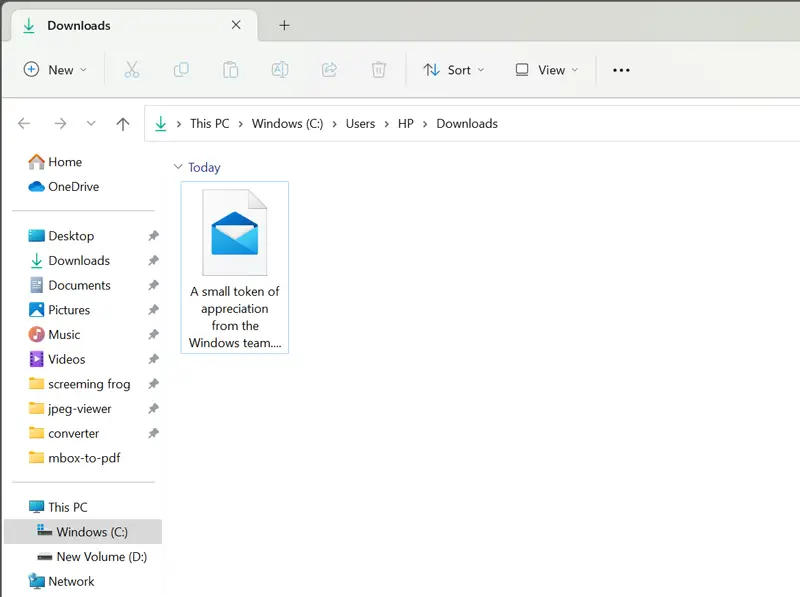The height and width of the screenshot is (597, 800).
Task: Click the Rename icon in toolbar
Action: tap(280, 70)
